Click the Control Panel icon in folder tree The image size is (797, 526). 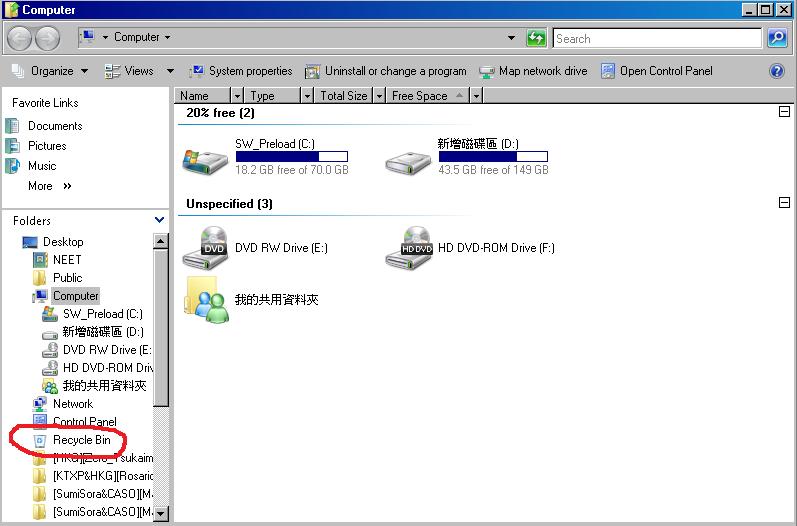pyautogui.click(x=40, y=422)
